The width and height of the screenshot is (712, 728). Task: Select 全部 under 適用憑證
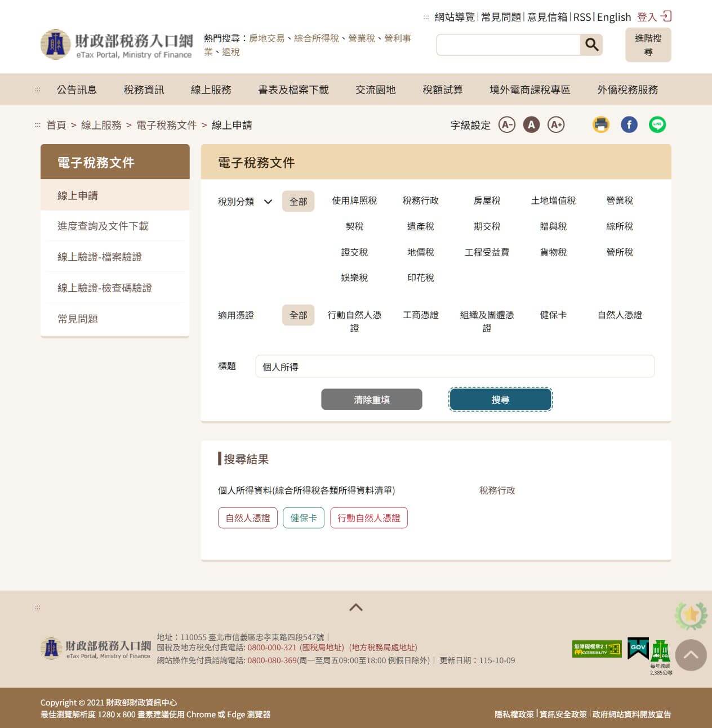(298, 315)
